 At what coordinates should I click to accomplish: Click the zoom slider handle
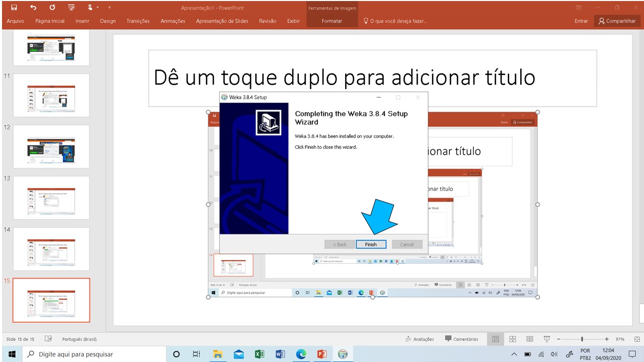click(582, 339)
